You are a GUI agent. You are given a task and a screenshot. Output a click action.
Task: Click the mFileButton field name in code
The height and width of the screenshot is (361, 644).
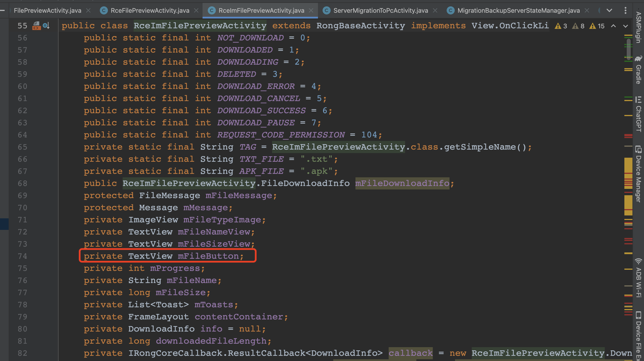pos(208,256)
